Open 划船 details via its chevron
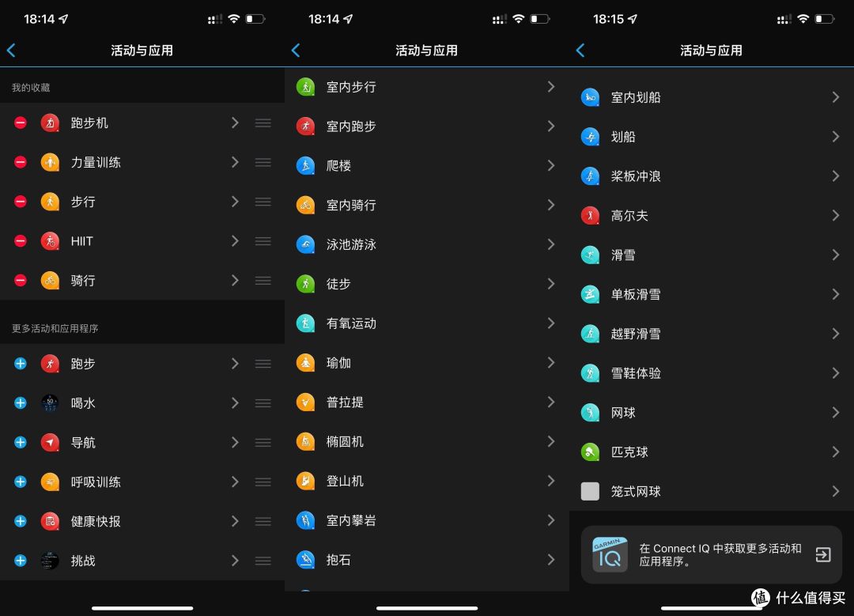Screen dimensions: 854x616 pos(836,137)
